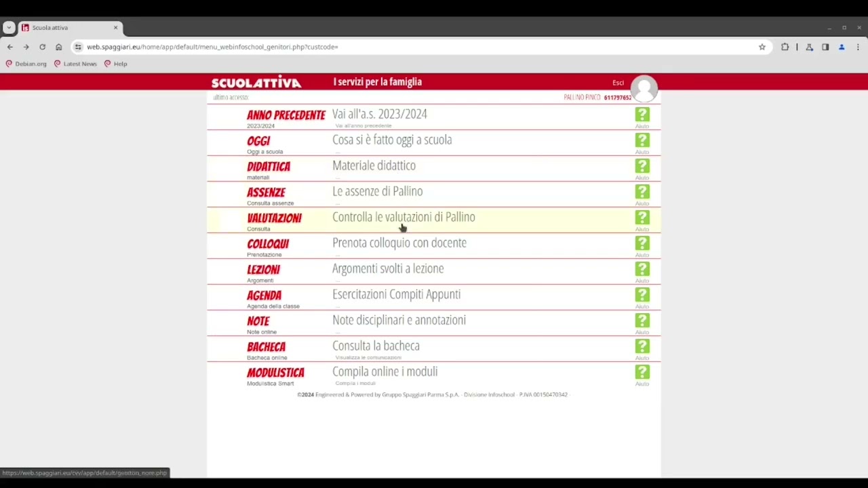Click 'Compila online i moduli' link
The width and height of the screenshot is (868, 488).
click(384, 371)
